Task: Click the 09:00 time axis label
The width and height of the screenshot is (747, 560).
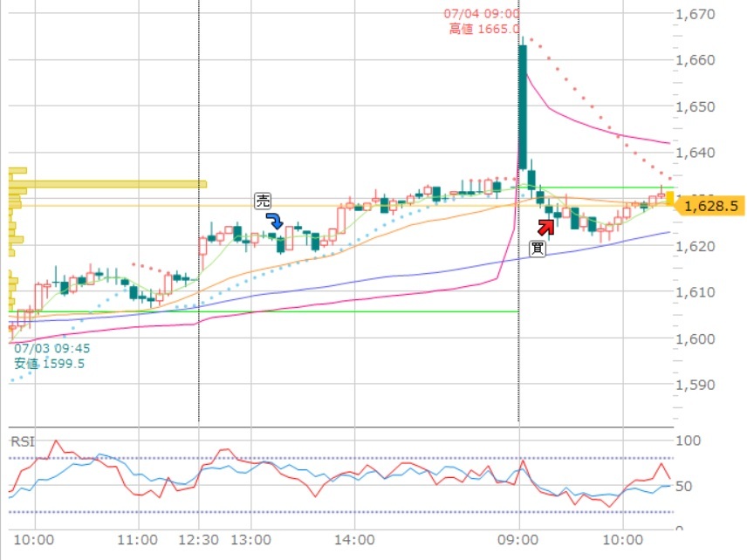Action: [x=518, y=540]
